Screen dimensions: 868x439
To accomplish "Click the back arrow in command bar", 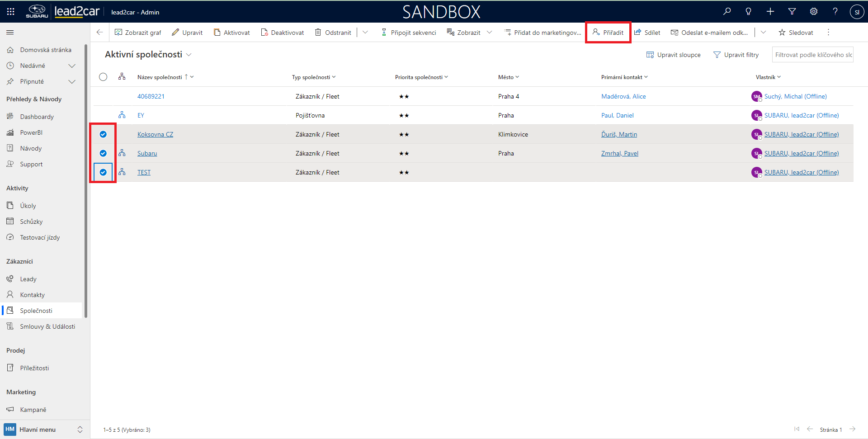I will pyautogui.click(x=100, y=33).
